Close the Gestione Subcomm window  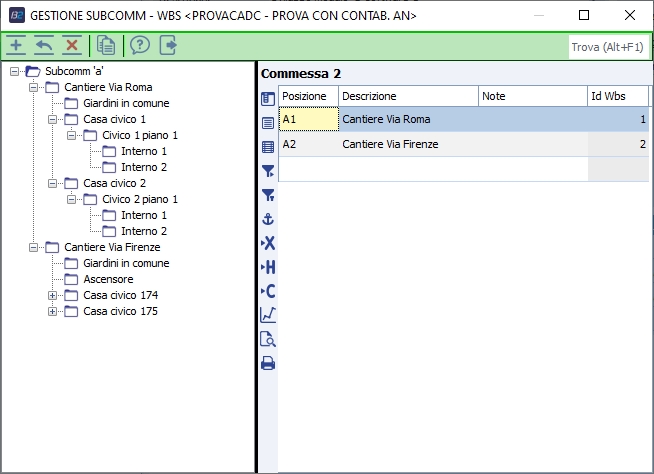click(630, 15)
